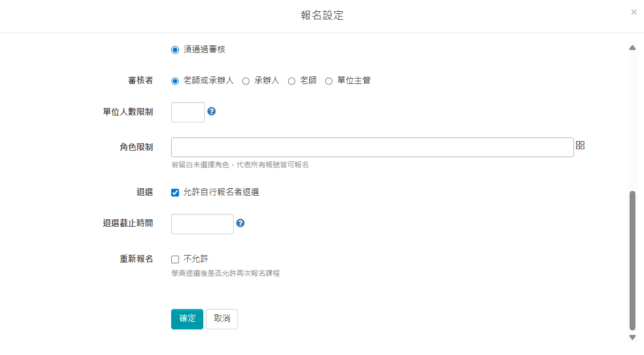Click the scrollbar up arrow
644x355 pixels.
click(633, 48)
